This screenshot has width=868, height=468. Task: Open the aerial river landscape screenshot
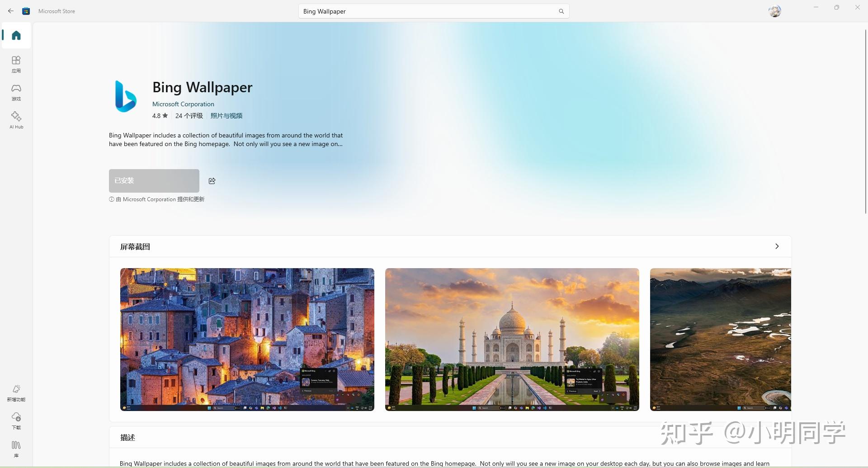(721, 340)
